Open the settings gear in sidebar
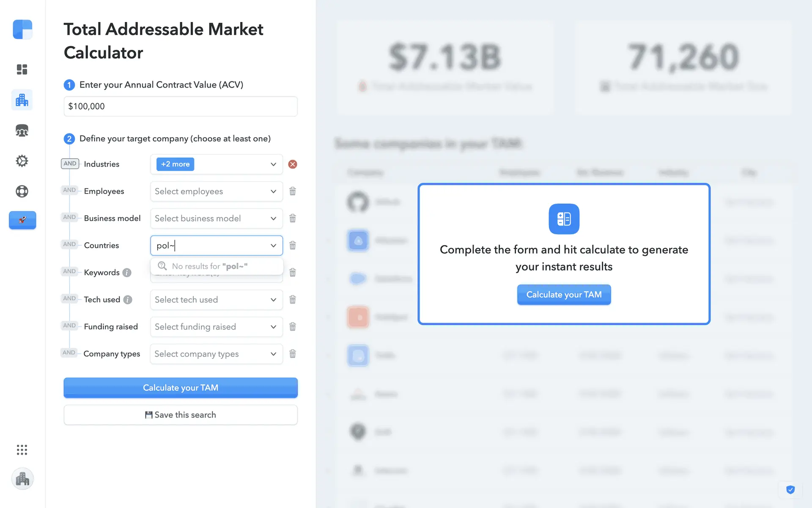812x508 pixels. tap(22, 161)
